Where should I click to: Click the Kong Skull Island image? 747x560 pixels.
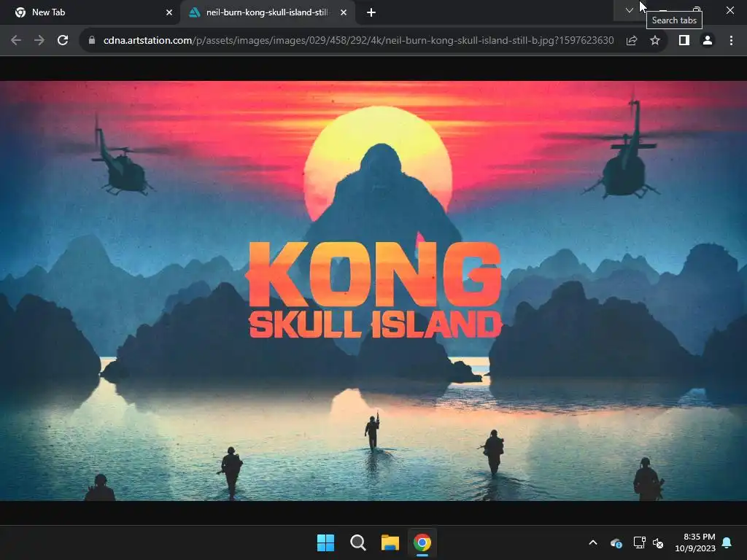(373, 290)
